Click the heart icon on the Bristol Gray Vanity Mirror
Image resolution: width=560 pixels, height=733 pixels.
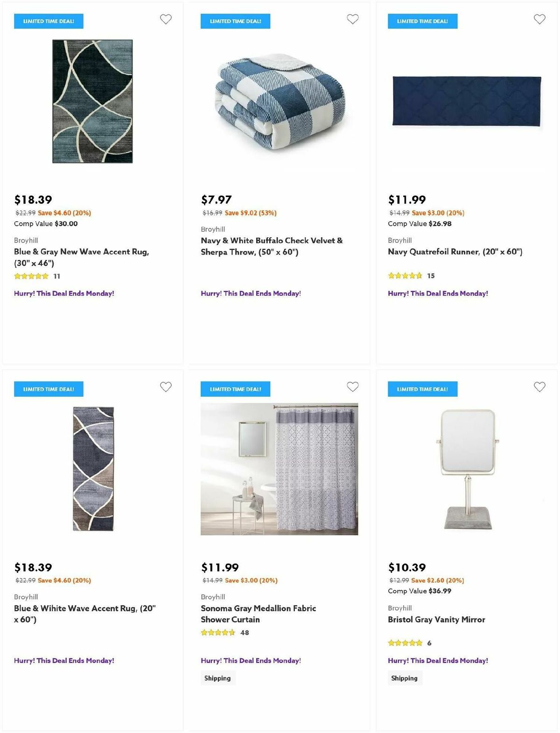(539, 387)
